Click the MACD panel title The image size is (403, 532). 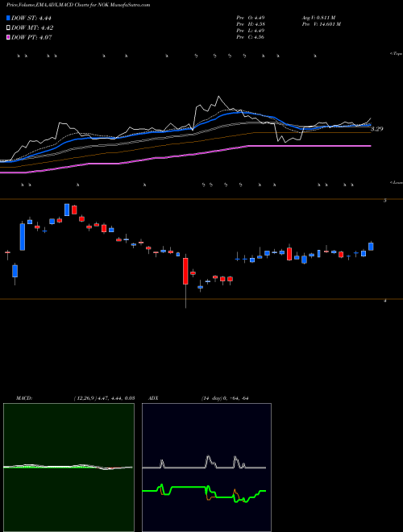coord(24,398)
